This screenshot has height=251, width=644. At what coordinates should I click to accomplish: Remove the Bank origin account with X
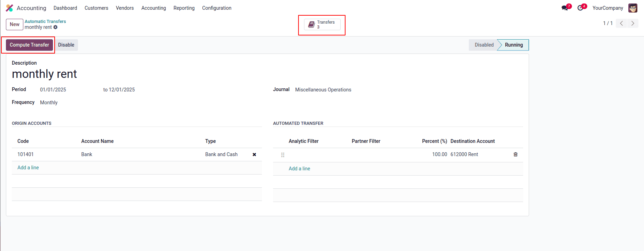(x=254, y=155)
